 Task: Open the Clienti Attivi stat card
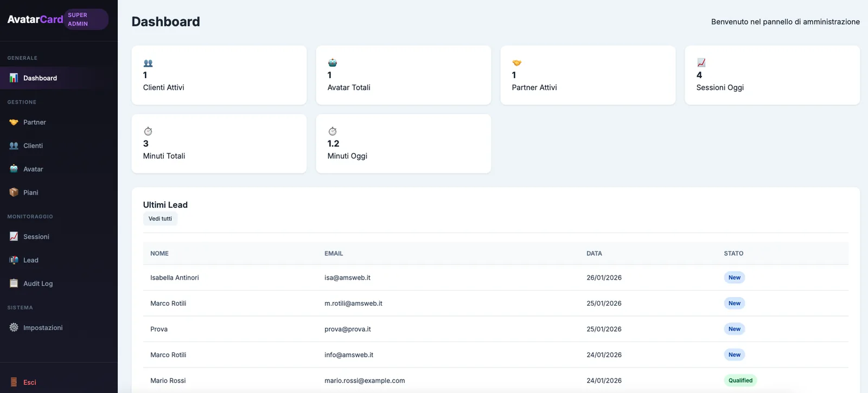coord(219,75)
